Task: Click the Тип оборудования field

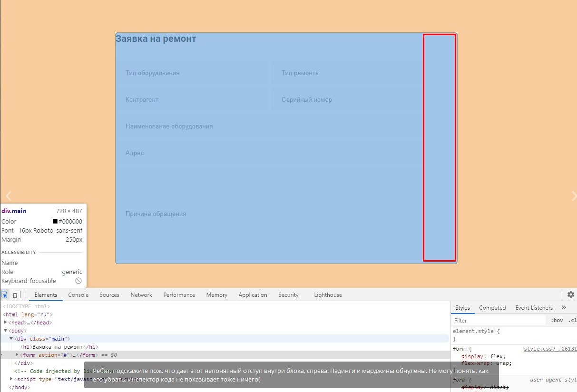Action: 193,73
